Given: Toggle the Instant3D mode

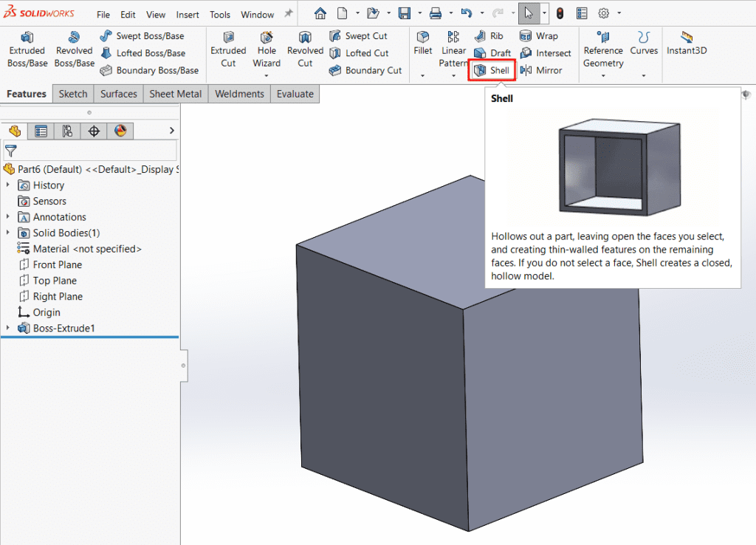Looking at the screenshot, I should [x=687, y=44].
